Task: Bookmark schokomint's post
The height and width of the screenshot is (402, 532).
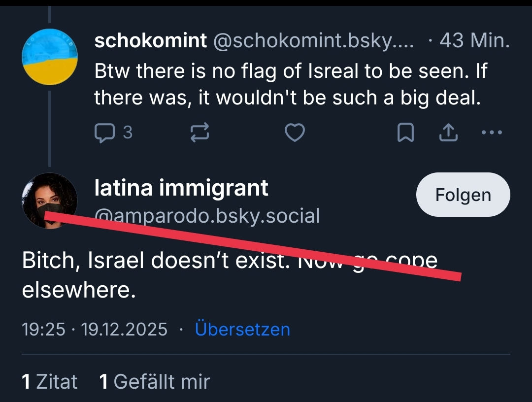Action: pyautogui.click(x=405, y=132)
